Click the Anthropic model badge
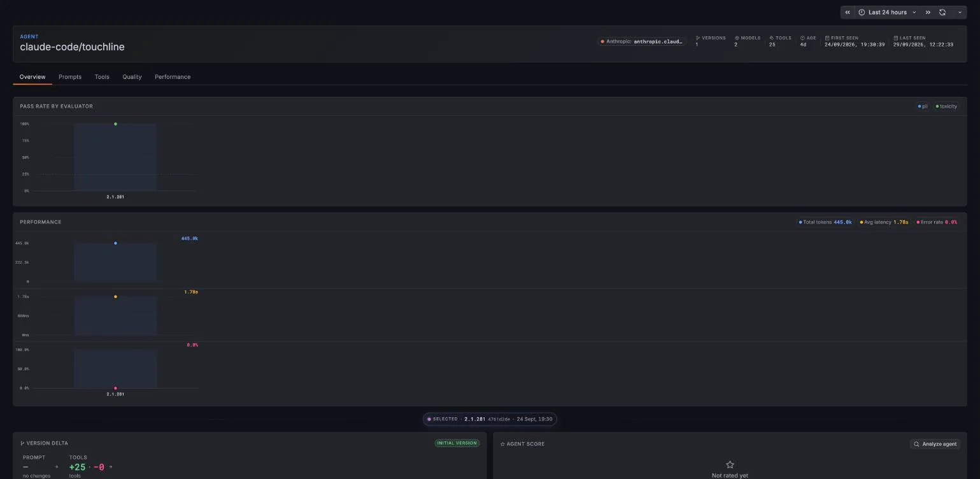This screenshot has width=980, height=479. coord(642,41)
